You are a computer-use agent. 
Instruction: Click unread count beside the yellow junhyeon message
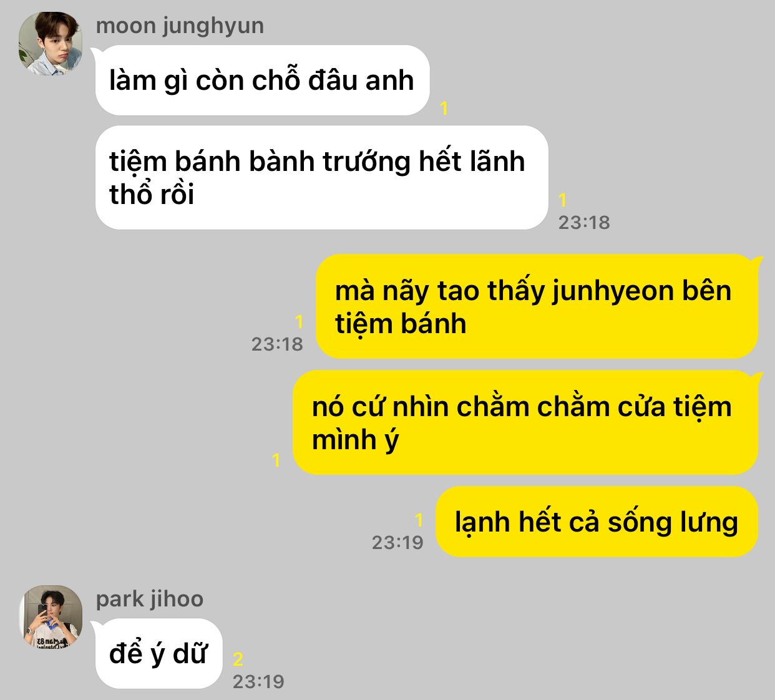pos(299,321)
